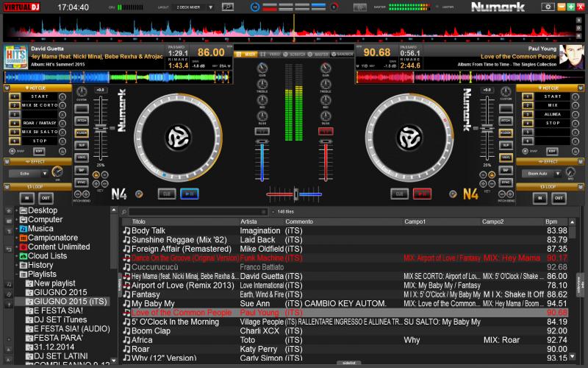Click the left deck loop IN button

click(x=27, y=198)
